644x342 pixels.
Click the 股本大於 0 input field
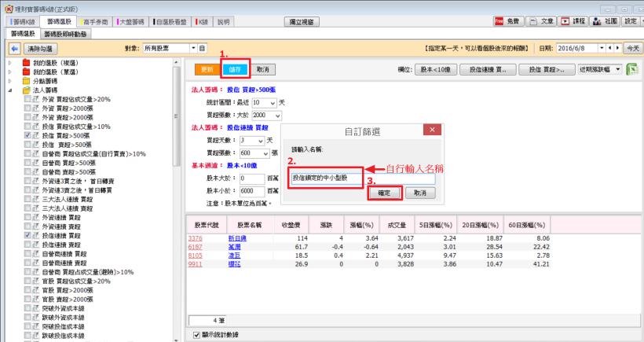[x=252, y=178]
